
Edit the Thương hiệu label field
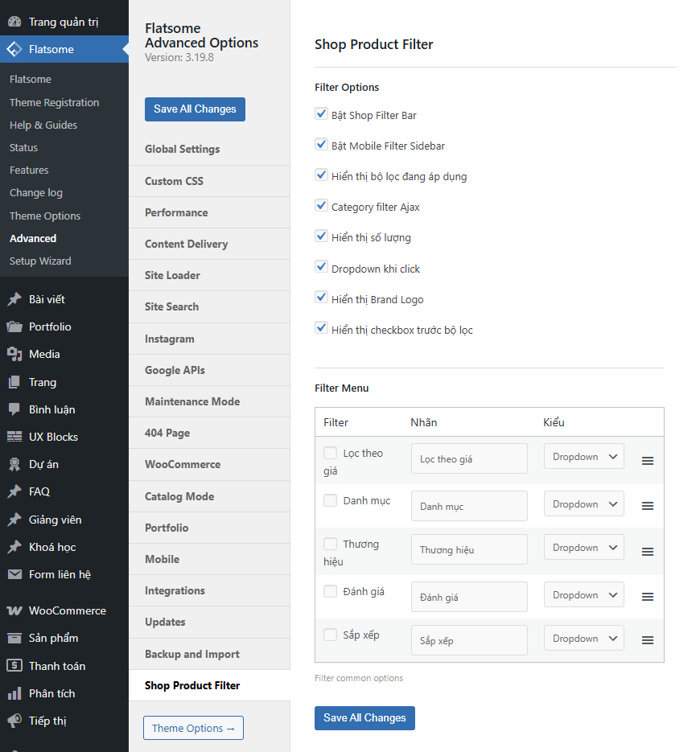click(469, 549)
